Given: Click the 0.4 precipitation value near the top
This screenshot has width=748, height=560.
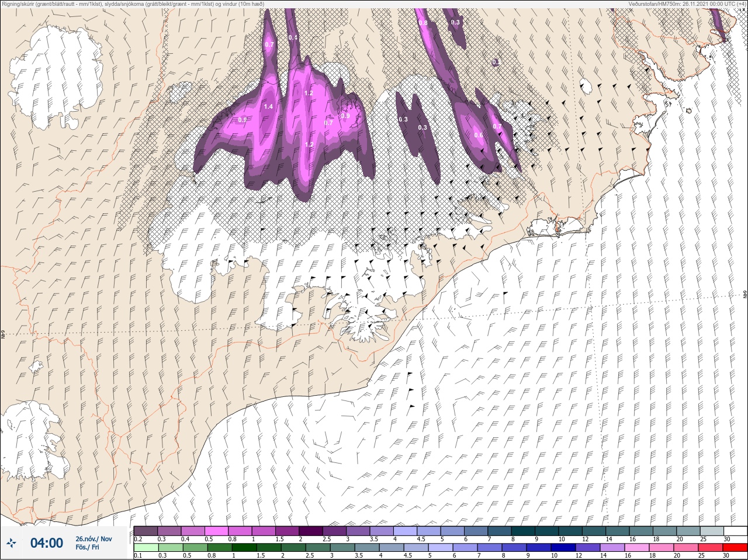Looking at the screenshot, I should click(x=293, y=37).
